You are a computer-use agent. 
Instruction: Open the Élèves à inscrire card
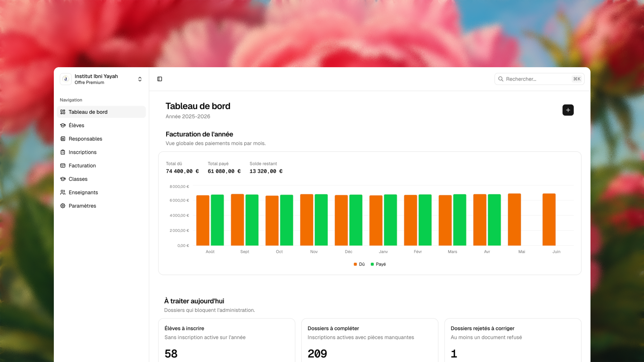point(227,340)
